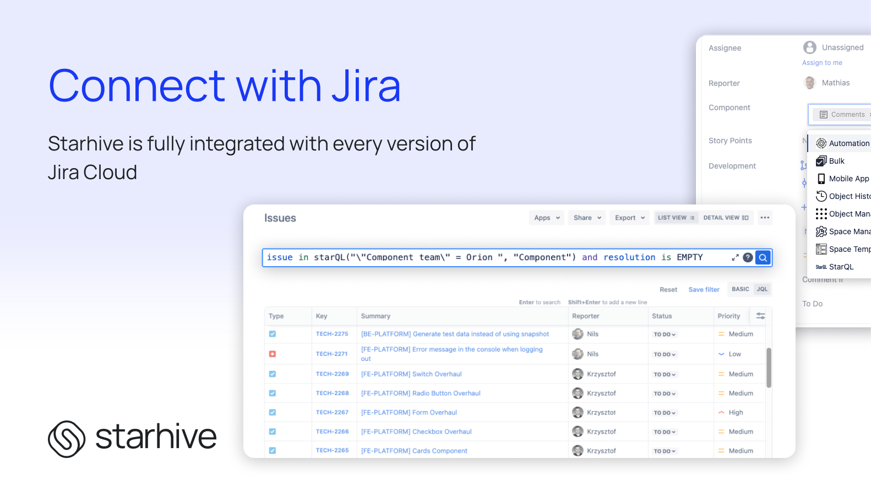Click Krzysztof avatar in TECH-2267 row

(578, 413)
